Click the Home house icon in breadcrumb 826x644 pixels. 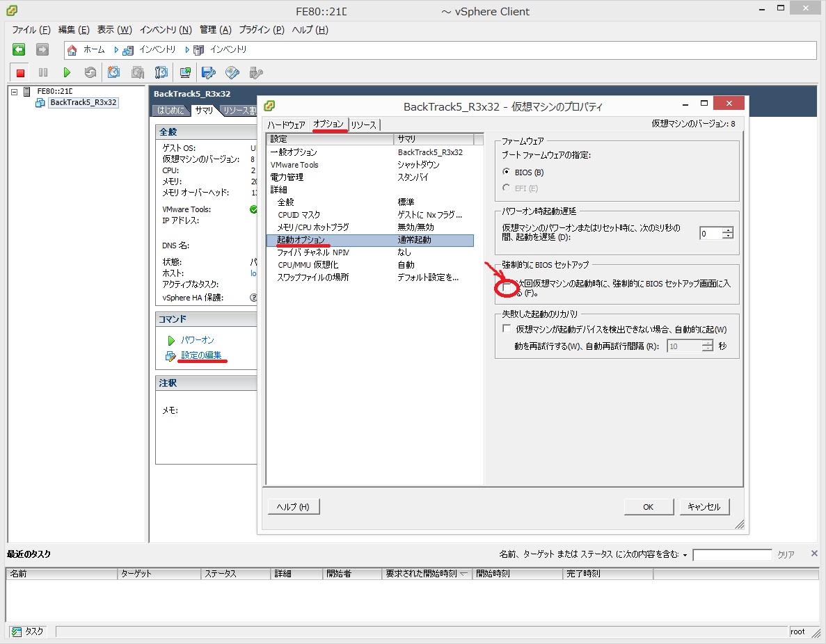point(72,50)
